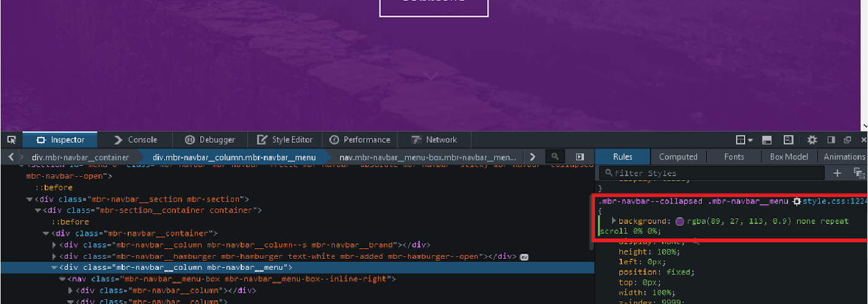
Task: Open the Computed styles tab
Action: tap(678, 157)
